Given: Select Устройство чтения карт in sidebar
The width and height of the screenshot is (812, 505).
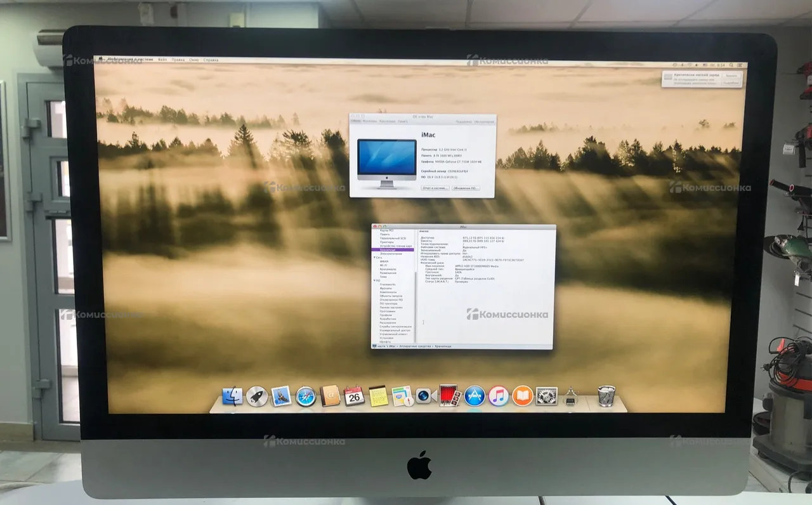Looking at the screenshot, I should coord(396,246).
